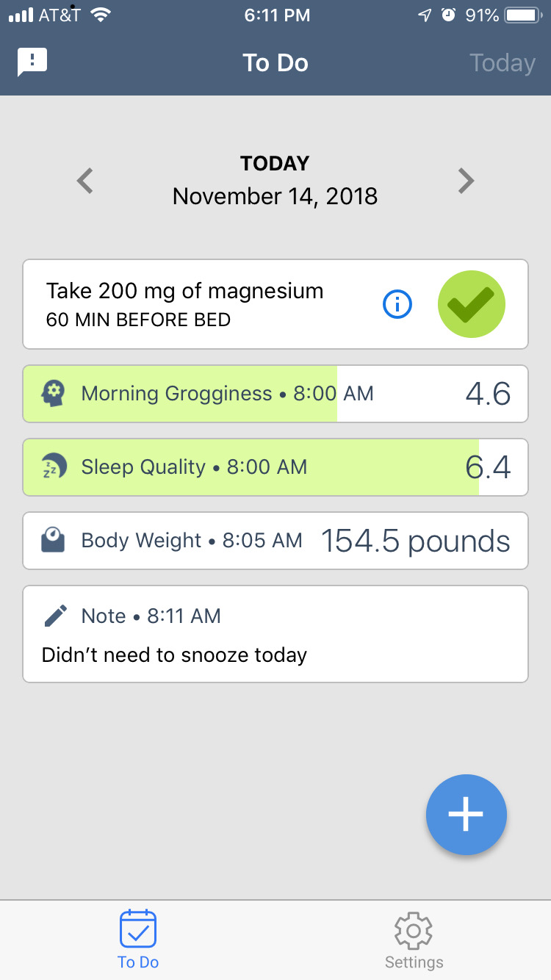
Task: Tap the Morning Grogginess head icon
Action: (54, 394)
